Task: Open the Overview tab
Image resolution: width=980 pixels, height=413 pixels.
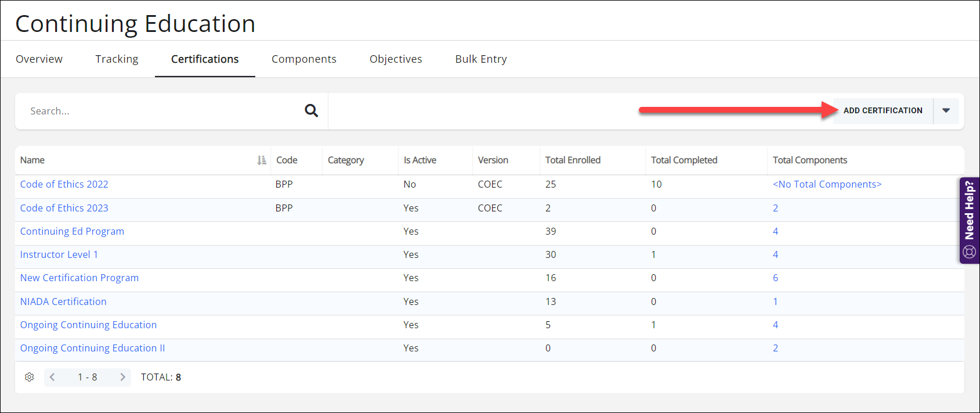Action: tap(39, 59)
